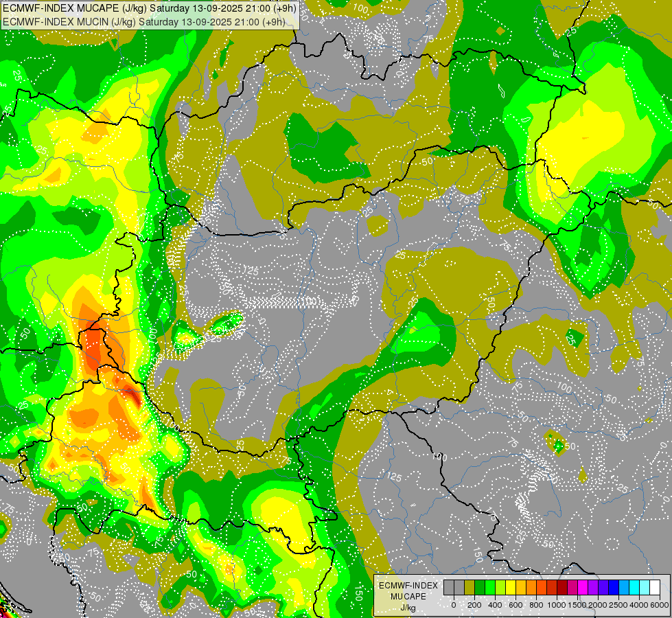
Task: Select the amber swatch right of 600 tick
Action: coord(522,587)
